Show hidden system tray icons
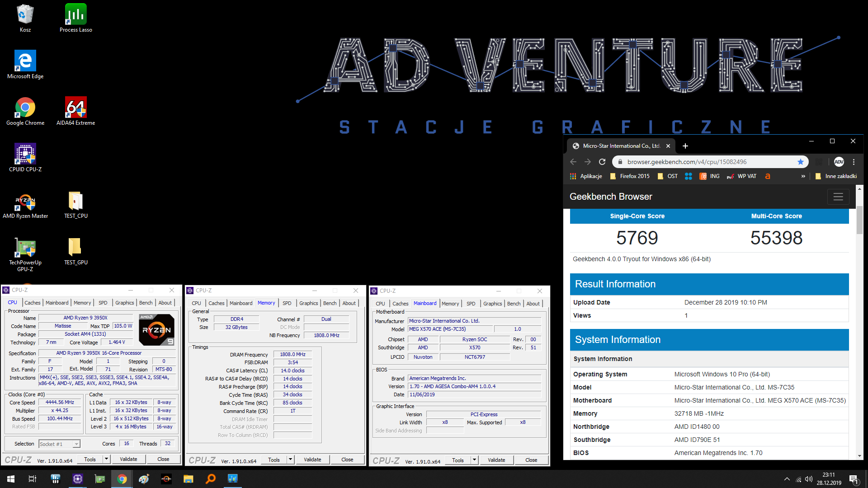 pyautogui.click(x=787, y=479)
